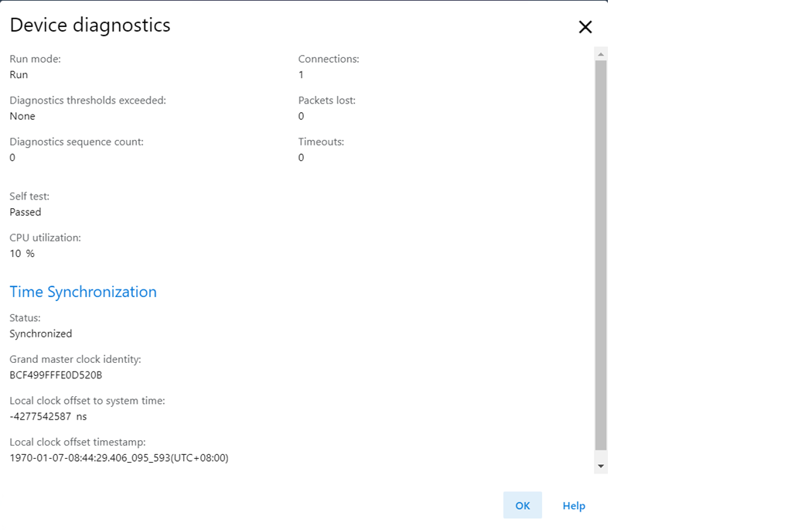
Task: Click the Diagnostics sequence count label
Action: 77,142
